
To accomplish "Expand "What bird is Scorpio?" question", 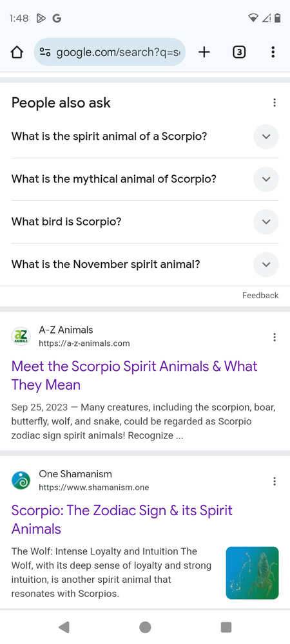I will 144,222.
